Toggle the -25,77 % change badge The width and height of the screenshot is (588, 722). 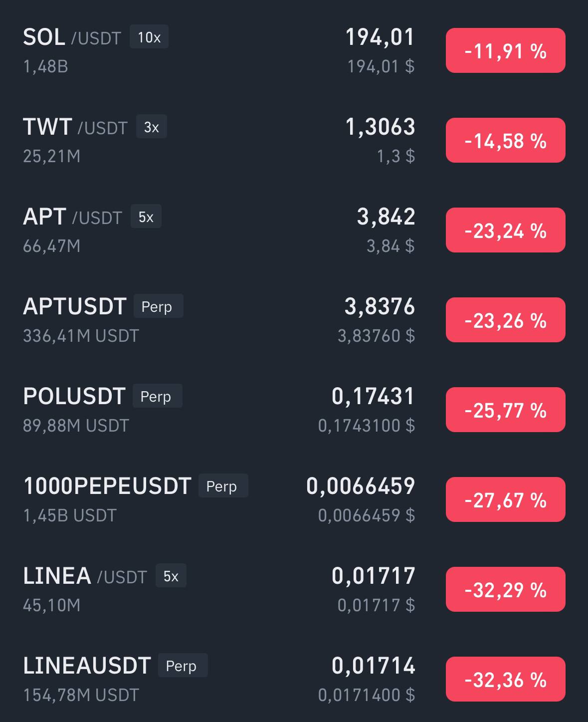(x=505, y=410)
